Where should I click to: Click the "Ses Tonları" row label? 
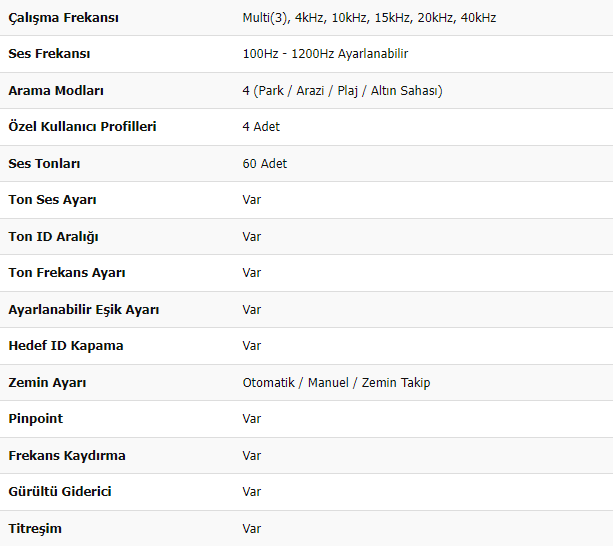tap(44, 163)
